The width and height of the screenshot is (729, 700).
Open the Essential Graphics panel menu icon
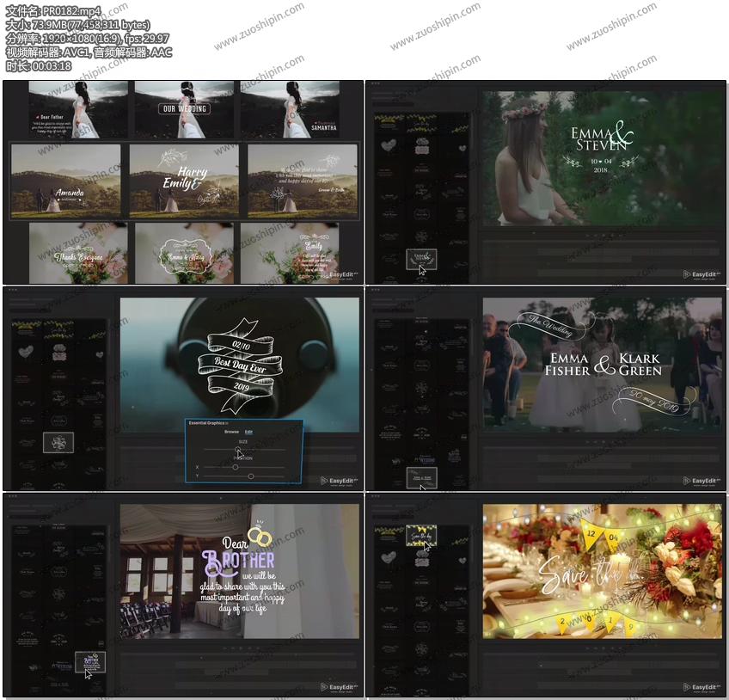coord(226,423)
